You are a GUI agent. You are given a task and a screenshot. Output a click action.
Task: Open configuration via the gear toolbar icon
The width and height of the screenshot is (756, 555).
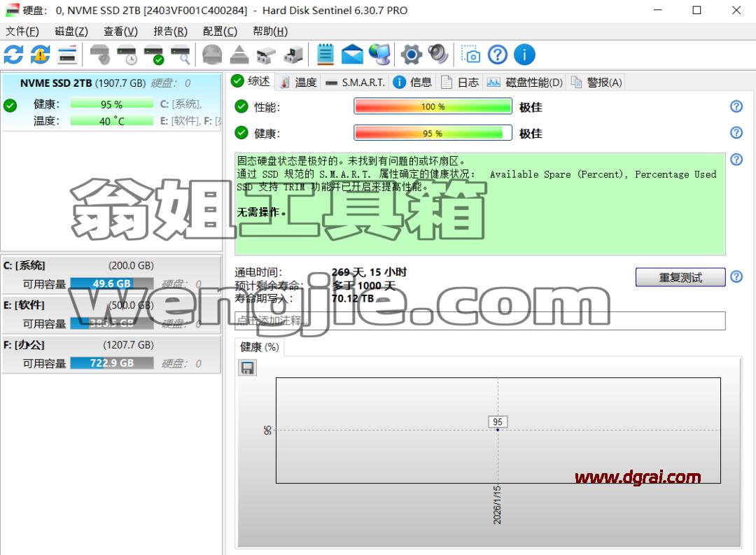point(412,55)
